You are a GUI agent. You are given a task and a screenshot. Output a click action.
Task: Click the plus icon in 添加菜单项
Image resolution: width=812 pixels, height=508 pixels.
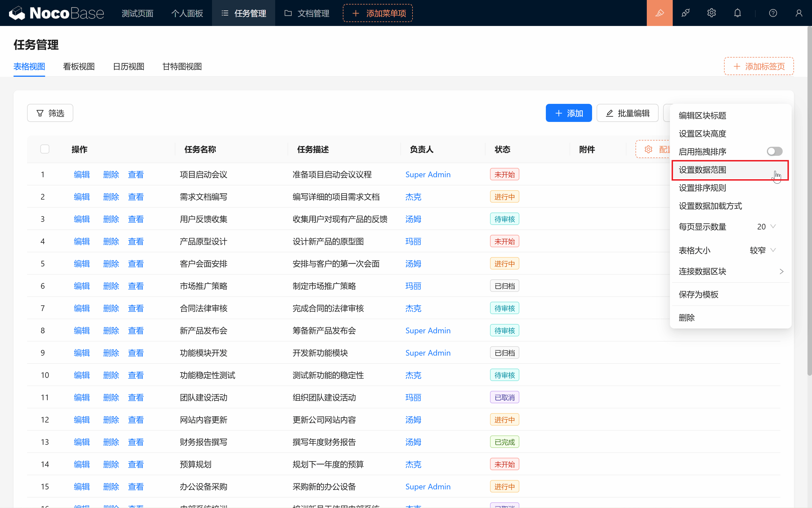356,13
